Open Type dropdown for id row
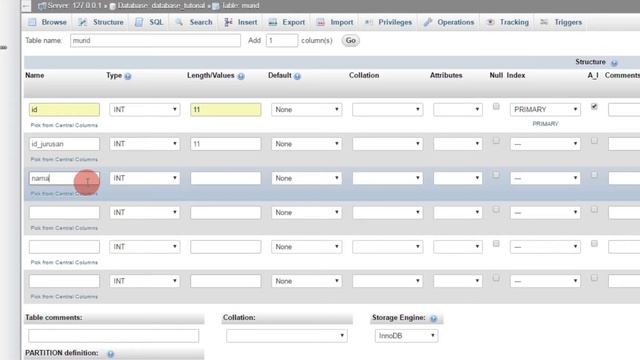This screenshot has height=360, width=640. point(145,109)
